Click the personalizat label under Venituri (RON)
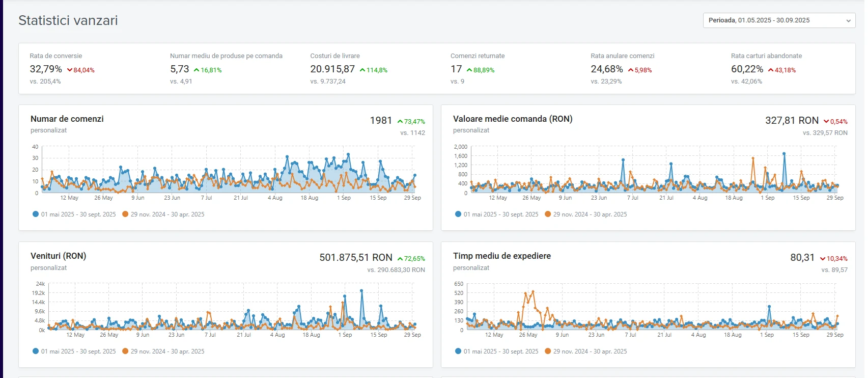 [x=49, y=268]
